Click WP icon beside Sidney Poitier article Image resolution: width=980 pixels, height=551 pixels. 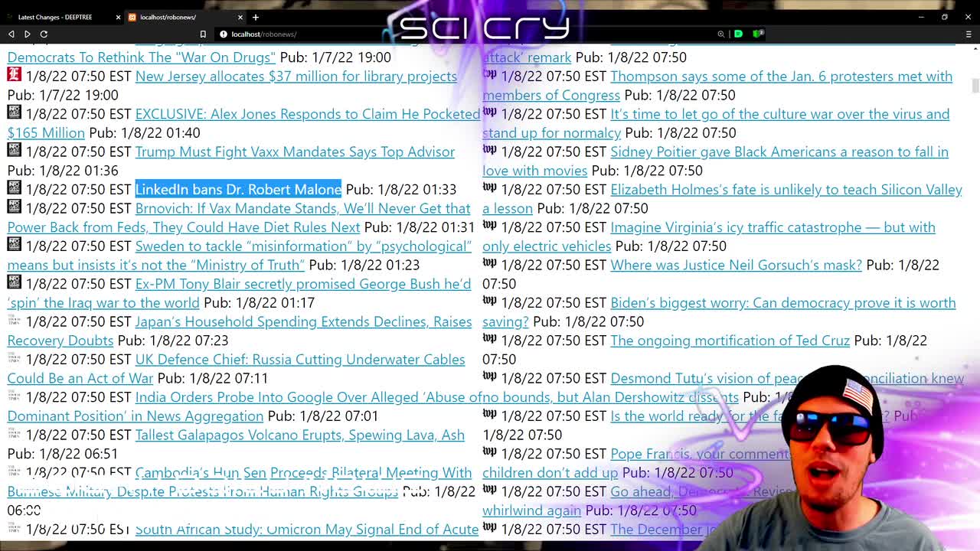489,149
